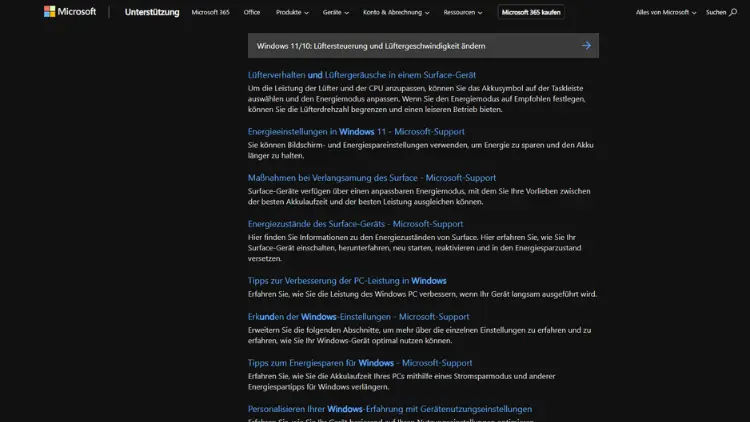Open Microsoft 365 nav item
This screenshot has width=750, height=422.
click(210, 12)
